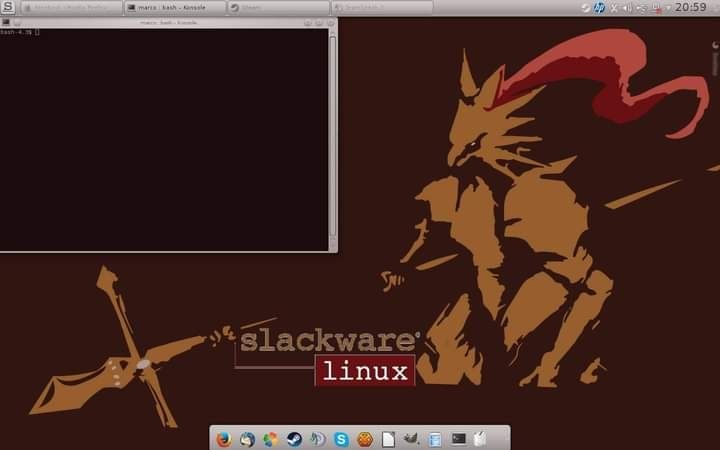Click the bash prompt in the terminal
Image resolution: width=720 pixels, height=450 pixels.
[x=18, y=32]
